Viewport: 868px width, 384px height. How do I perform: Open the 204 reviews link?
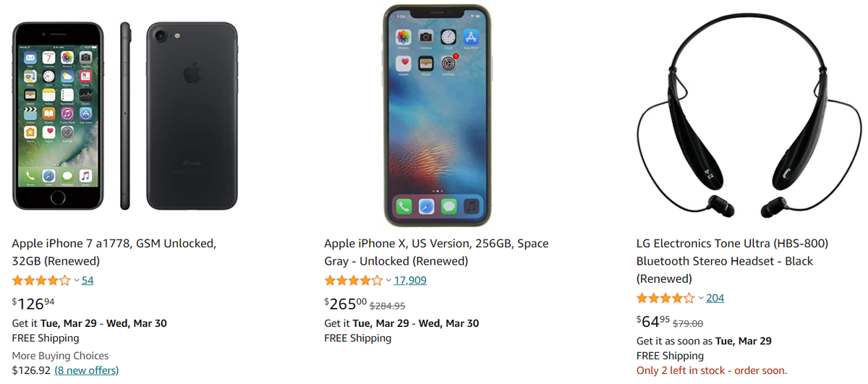tap(715, 298)
